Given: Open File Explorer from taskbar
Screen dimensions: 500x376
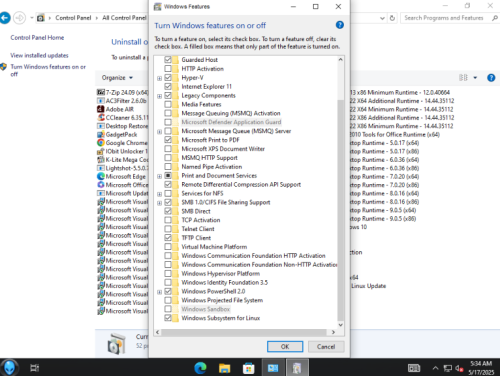Looking at the screenshot, I should 224,368.
